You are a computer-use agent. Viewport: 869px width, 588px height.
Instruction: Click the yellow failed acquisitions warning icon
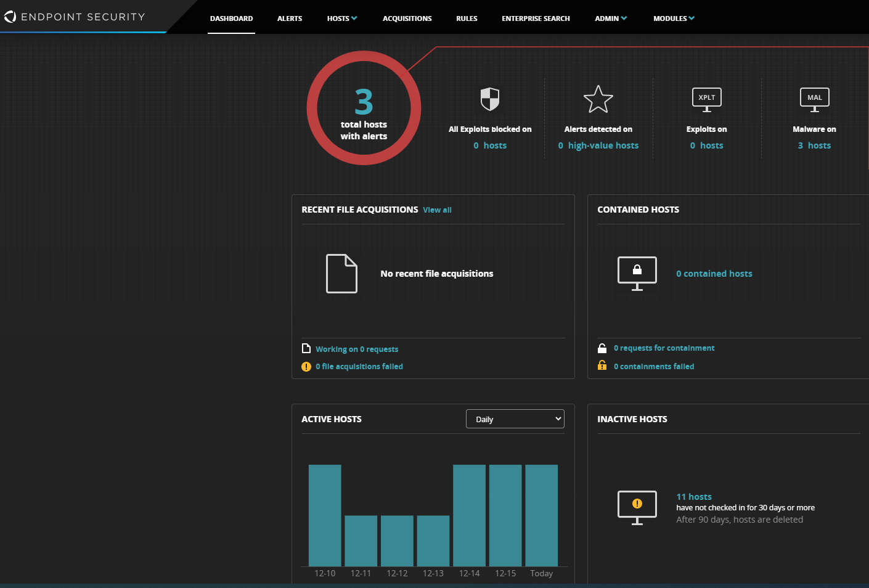306,367
